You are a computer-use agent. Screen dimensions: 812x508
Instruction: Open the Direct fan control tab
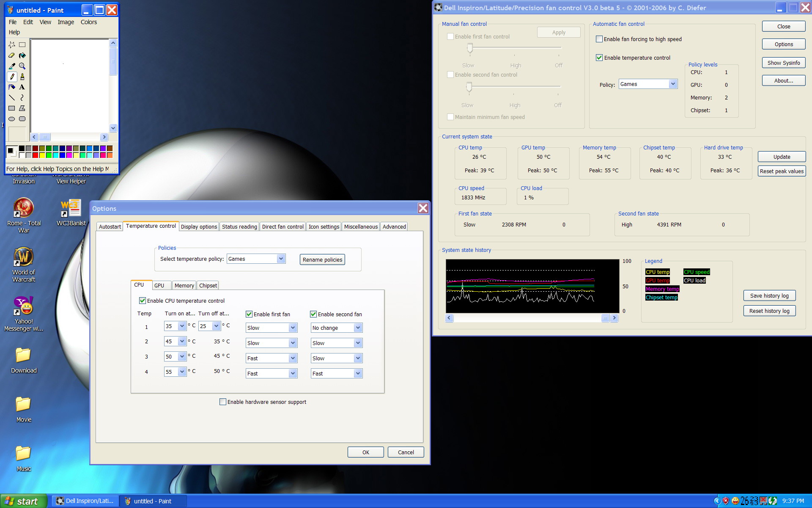coord(283,226)
